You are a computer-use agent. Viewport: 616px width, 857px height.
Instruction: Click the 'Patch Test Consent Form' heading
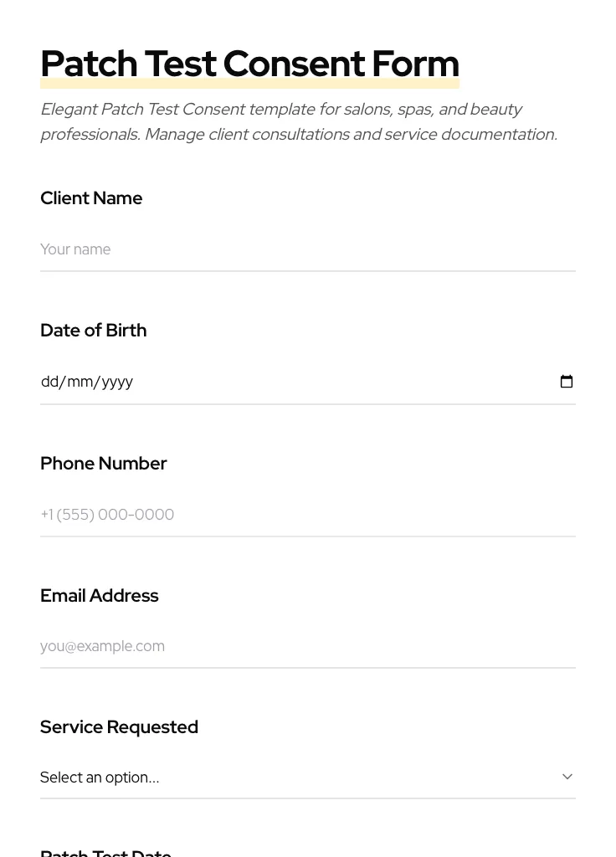pyautogui.click(x=249, y=63)
